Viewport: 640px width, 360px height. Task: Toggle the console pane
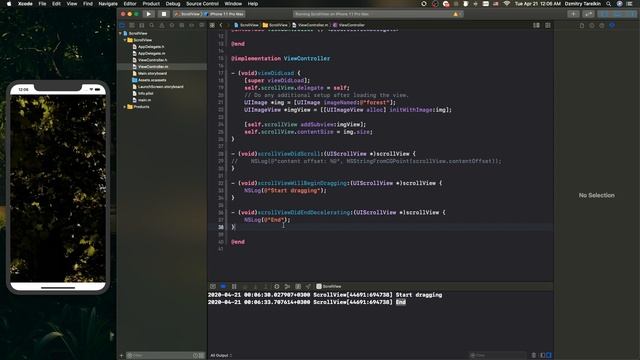549,355
